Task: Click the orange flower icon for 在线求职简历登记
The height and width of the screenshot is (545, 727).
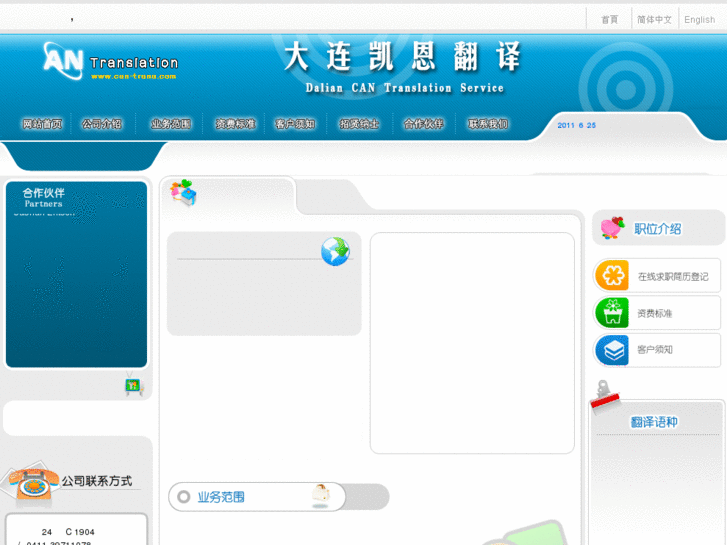Action: pos(612,276)
